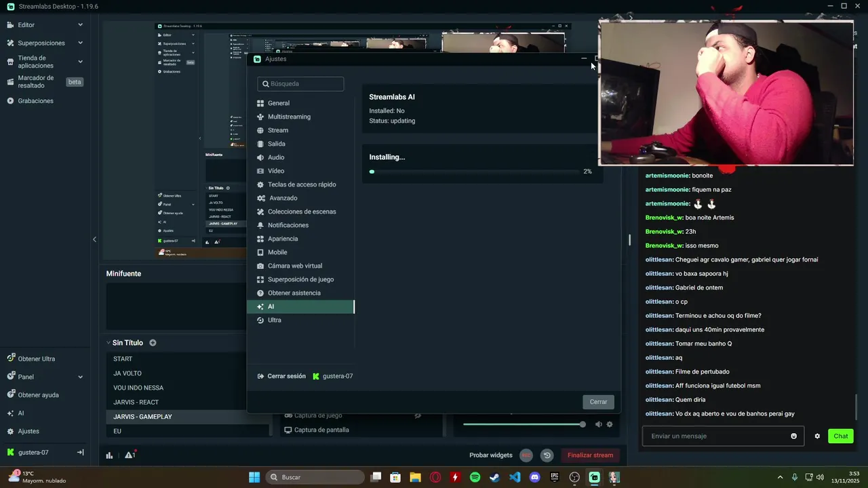
Task: Open the Avanzado gears icon settings
Action: pos(261,198)
